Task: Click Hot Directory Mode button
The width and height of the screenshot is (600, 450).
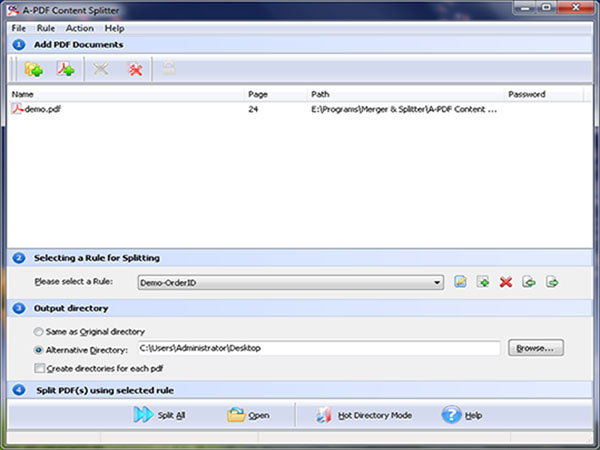Action: [364, 415]
